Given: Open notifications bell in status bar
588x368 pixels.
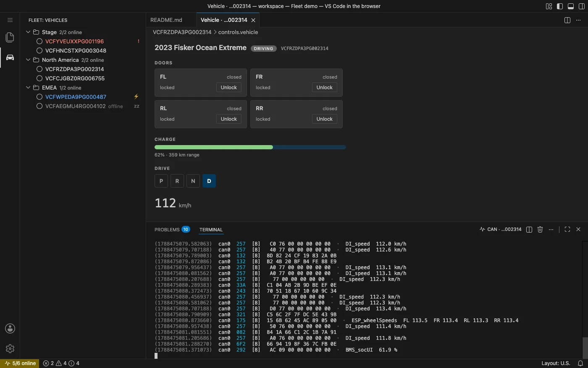Looking at the screenshot, I should click(580, 363).
